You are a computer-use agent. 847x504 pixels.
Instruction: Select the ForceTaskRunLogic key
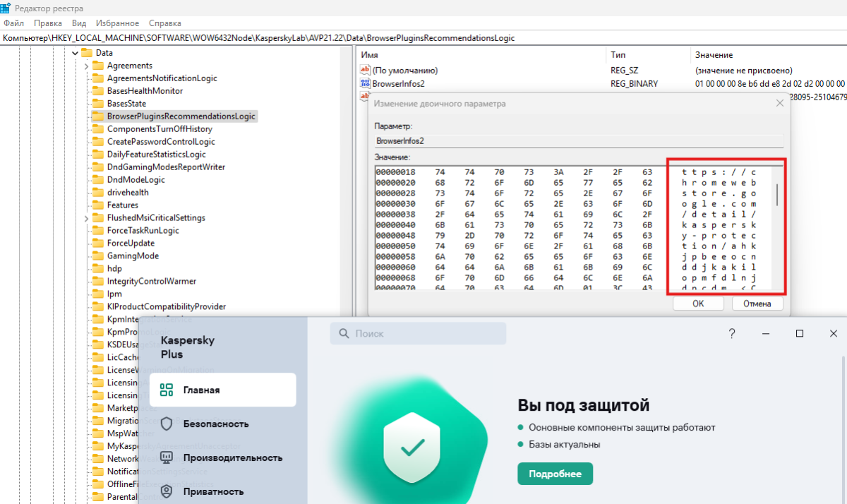[143, 231]
